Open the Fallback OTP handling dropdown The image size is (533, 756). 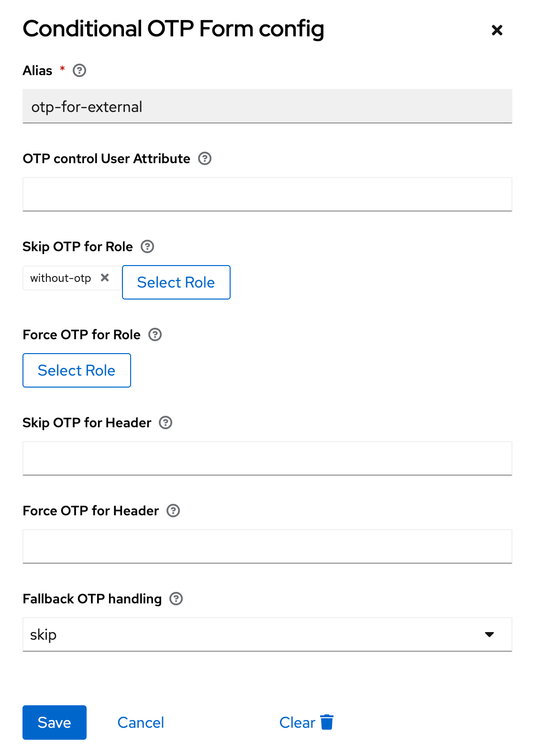click(489, 634)
